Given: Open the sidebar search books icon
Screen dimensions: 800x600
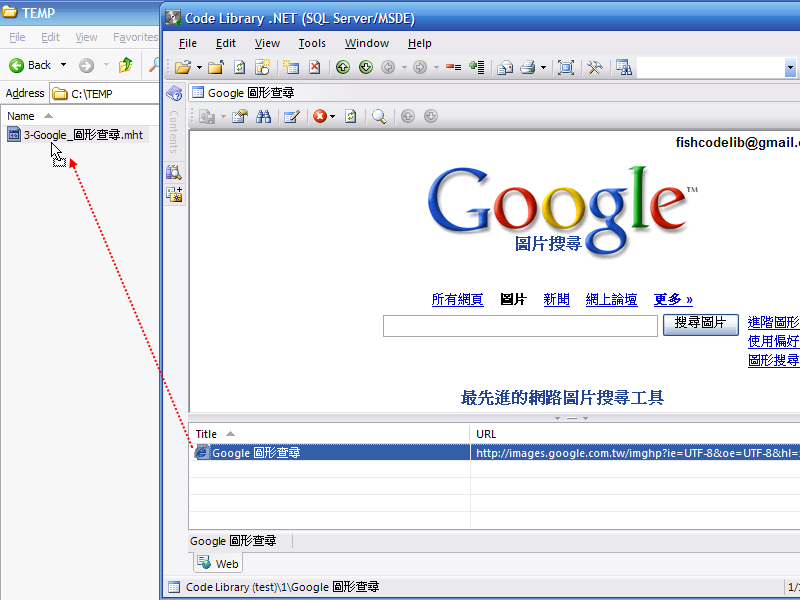Looking at the screenshot, I should 173,172.
